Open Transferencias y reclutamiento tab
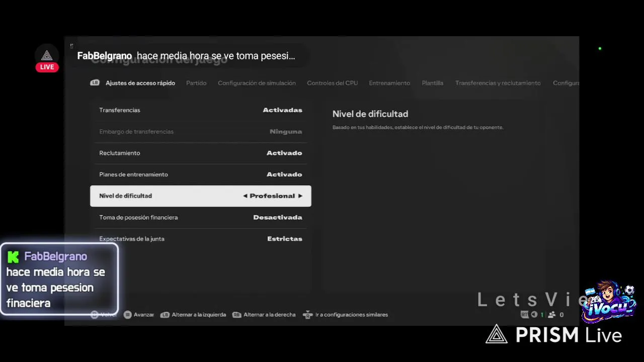Viewport: 644px width, 362px height. click(498, 83)
